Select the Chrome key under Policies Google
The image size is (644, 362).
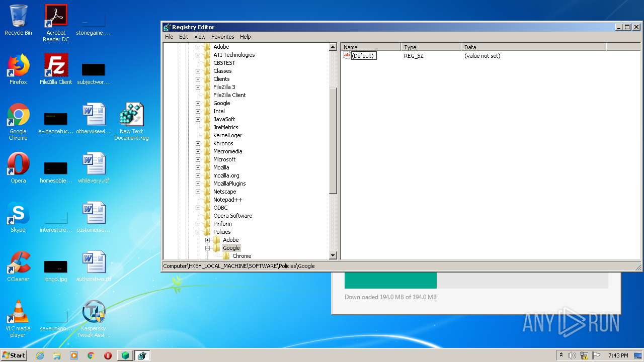[x=242, y=256]
